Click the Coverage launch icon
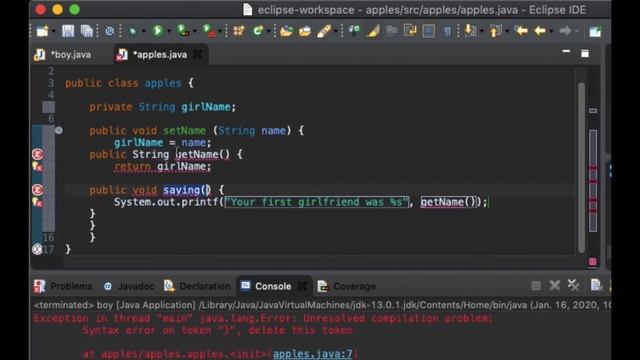The image size is (640, 360). (x=183, y=31)
